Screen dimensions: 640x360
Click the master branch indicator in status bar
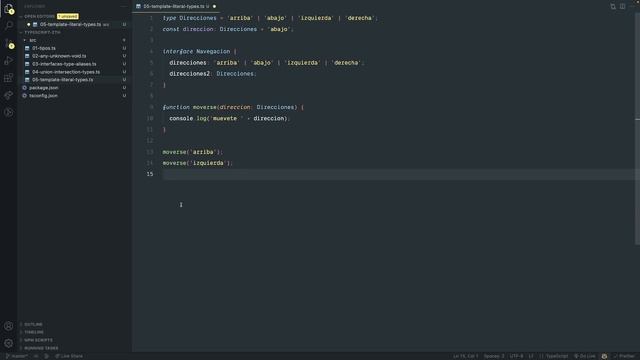click(x=16, y=356)
